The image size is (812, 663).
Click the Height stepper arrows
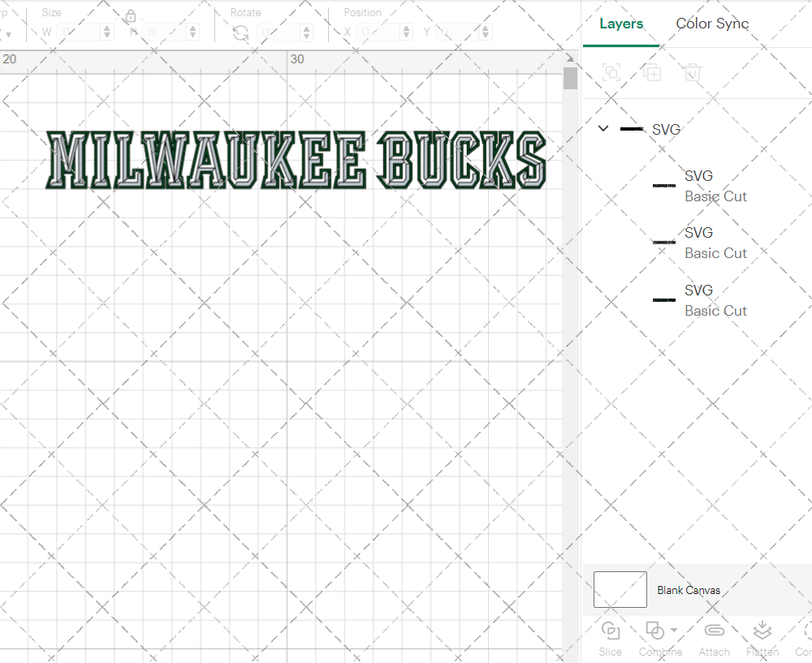[193, 32]
